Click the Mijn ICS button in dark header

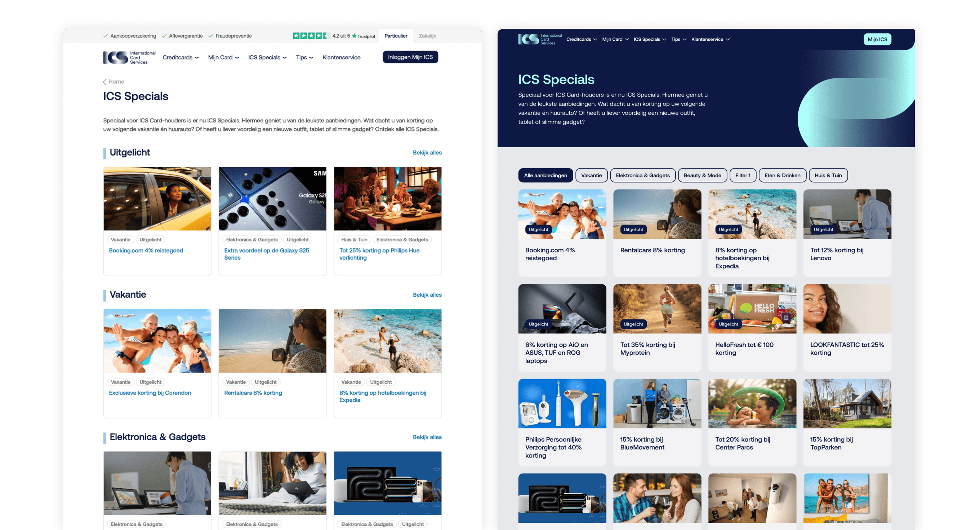click(877, 39)
